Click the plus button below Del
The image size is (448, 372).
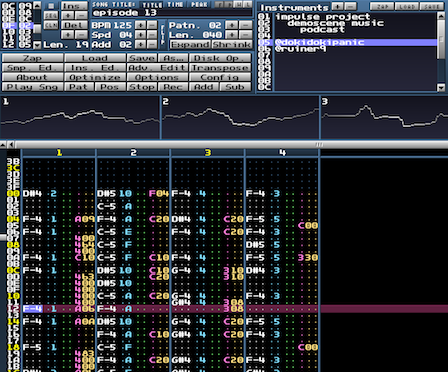pyautogui.click(x=68, y=35)
